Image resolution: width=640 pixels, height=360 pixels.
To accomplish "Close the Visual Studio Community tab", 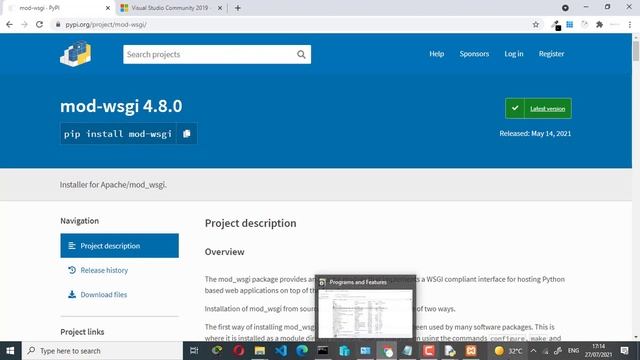I will click(x=220, y=8).
